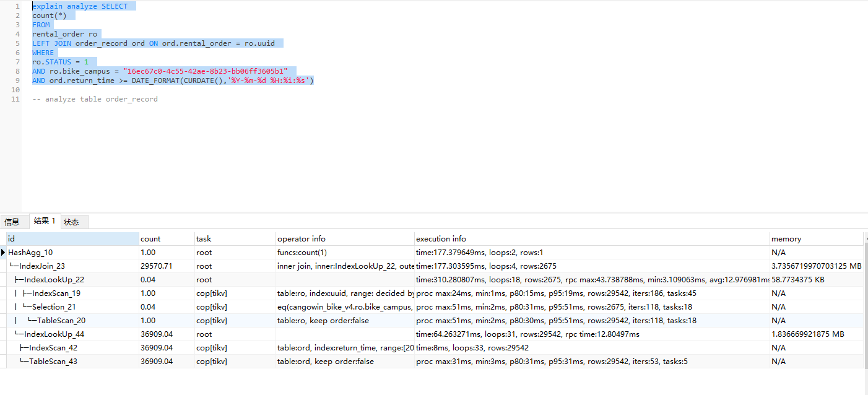Sort by the count column header

(150, 239)
